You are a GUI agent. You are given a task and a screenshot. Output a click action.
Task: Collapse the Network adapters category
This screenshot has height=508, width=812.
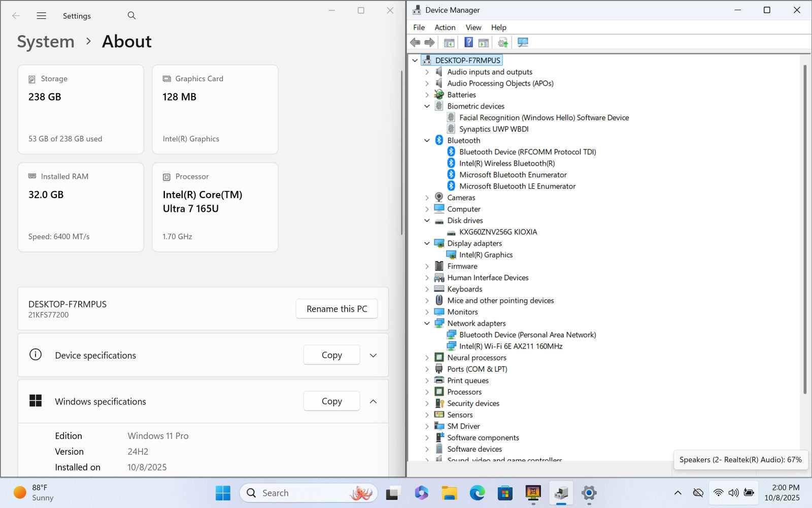point(427,324)
